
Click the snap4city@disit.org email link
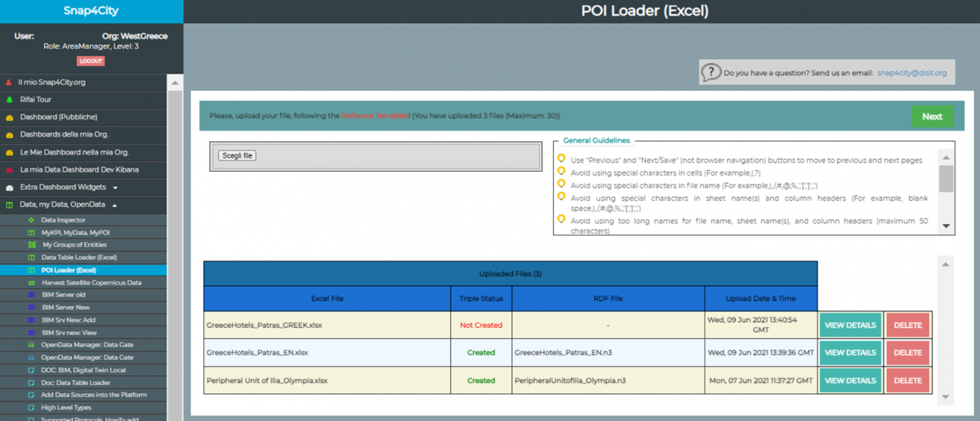[x=911, y=73]
